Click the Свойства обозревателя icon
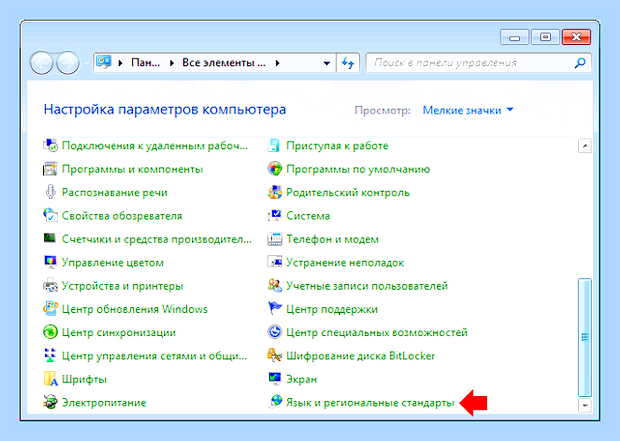The width and height of the screenshot is (620, 441). click(50, 216)
